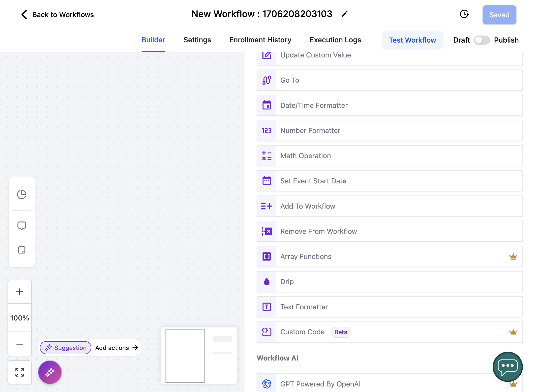The width and height of the screenshot is (535, 392).
Task: Click the Saved button
Action: (499, 15)
